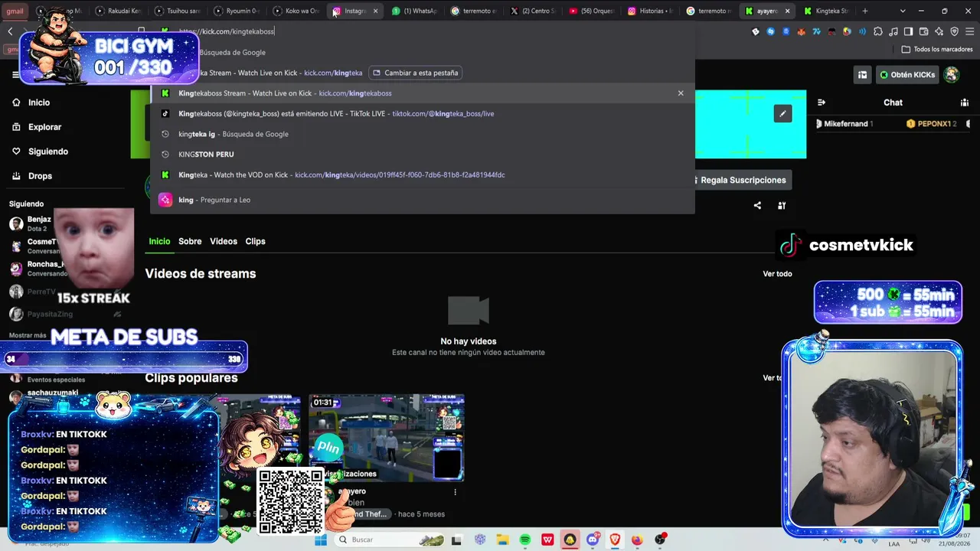Open the Brave VPN shield icon
This screenshot has height=551, width=980.
pyautogui.click(x=954, y=31)
